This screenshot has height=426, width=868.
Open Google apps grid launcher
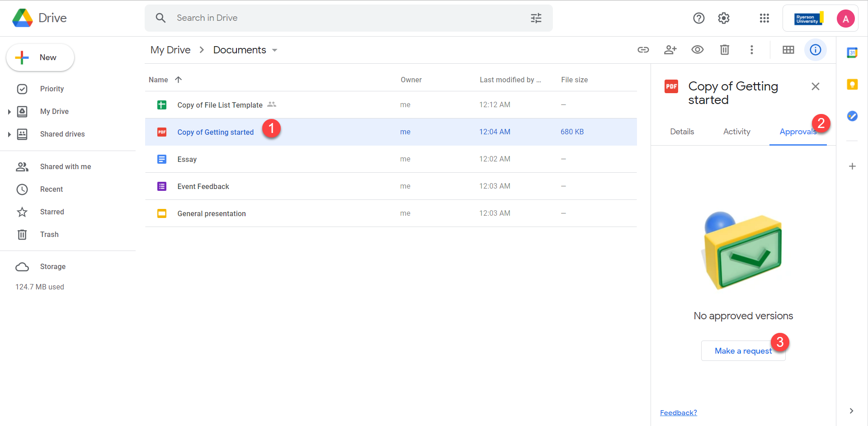coord(764,18)
